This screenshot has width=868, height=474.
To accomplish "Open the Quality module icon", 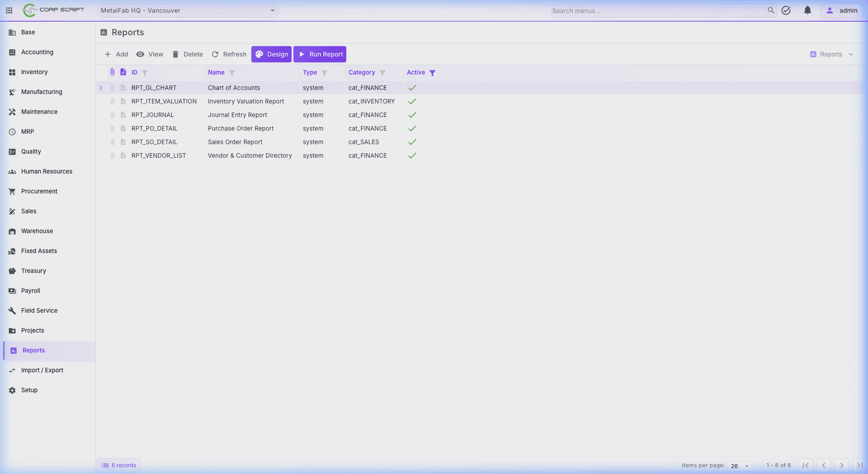I will click(x=12, y=151).
